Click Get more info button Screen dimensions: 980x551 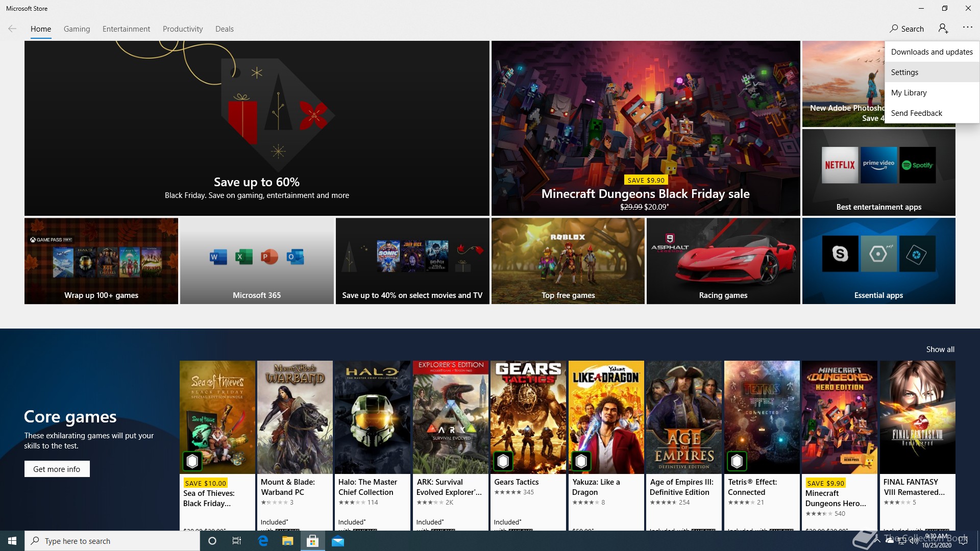point(57,469)
